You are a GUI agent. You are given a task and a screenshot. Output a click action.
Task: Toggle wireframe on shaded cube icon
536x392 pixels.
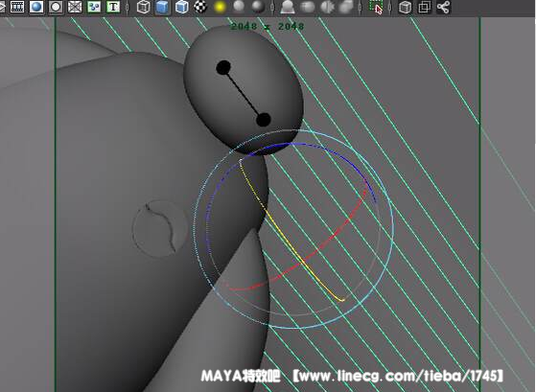tap(181, 7)
